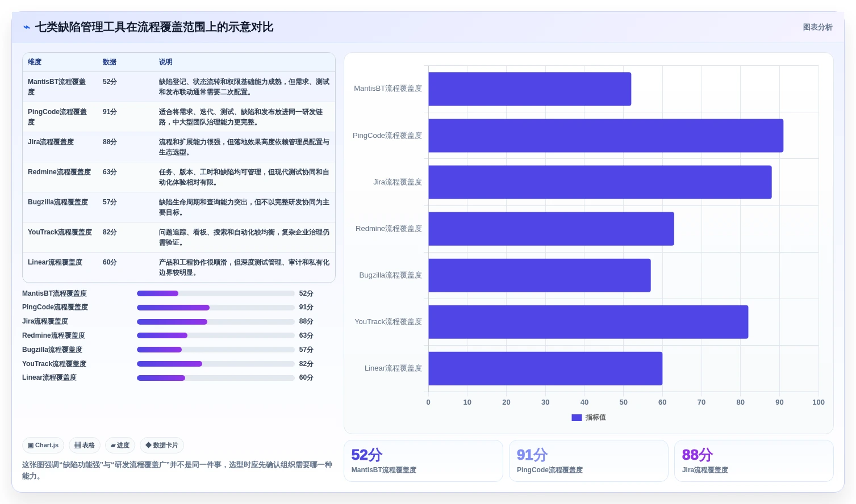Select the PingCode流程覆盖度 table row name
The image size is (856, 504).
point(57,117)
